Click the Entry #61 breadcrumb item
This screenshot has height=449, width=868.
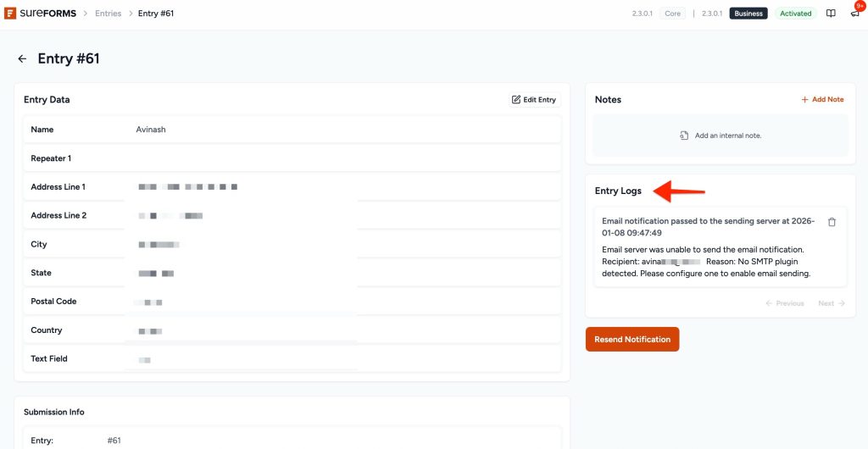156,14
